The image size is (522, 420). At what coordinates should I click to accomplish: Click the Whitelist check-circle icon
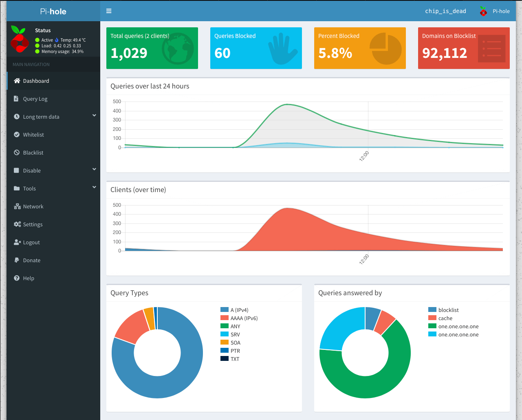pos(17,135)
